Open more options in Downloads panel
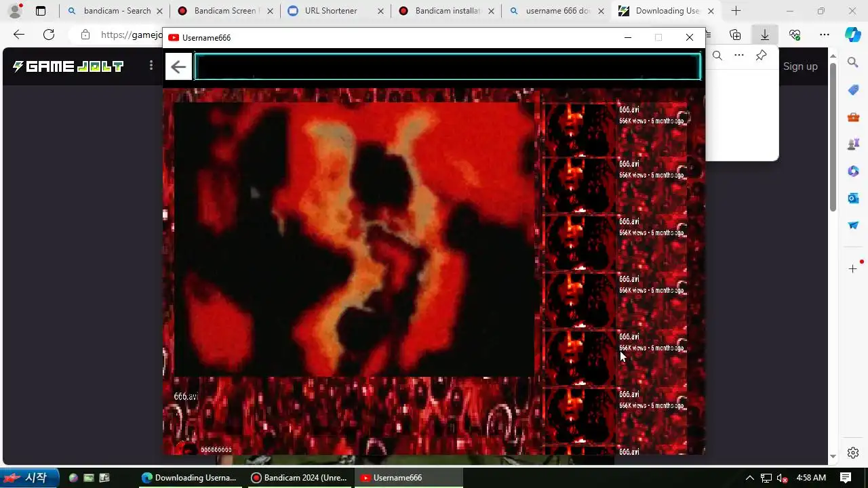868x488 pixels. pyautogui.click(x=739, y=56)
